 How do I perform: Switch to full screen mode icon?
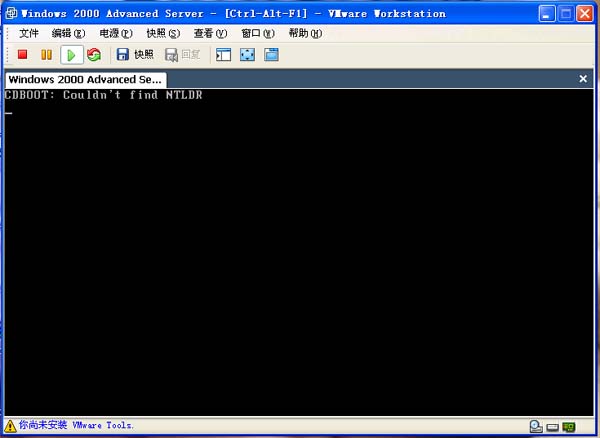[247, 55]
